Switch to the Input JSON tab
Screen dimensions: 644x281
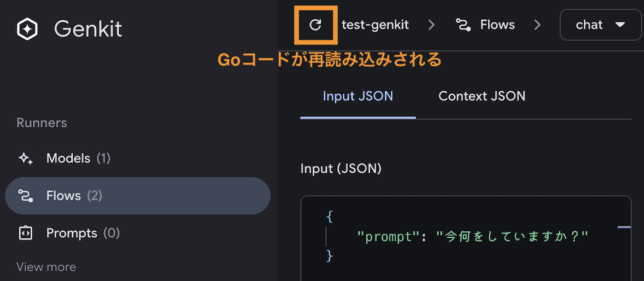coord(358,97)
